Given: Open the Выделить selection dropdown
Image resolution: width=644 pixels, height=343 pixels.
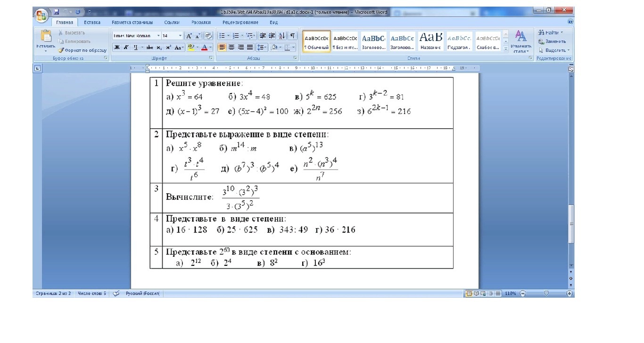Looking at the screenshot, I should 554,50.
